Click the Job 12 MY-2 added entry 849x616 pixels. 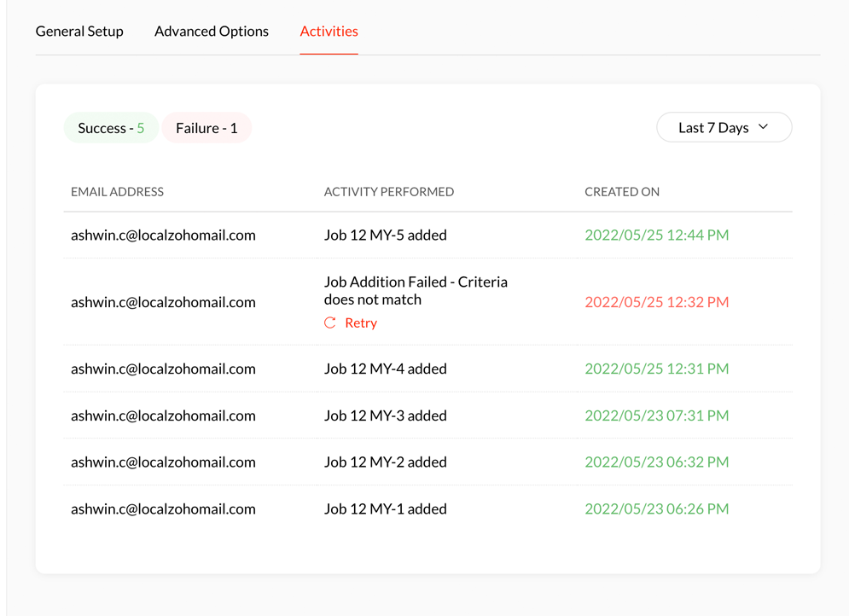[385, 462]
